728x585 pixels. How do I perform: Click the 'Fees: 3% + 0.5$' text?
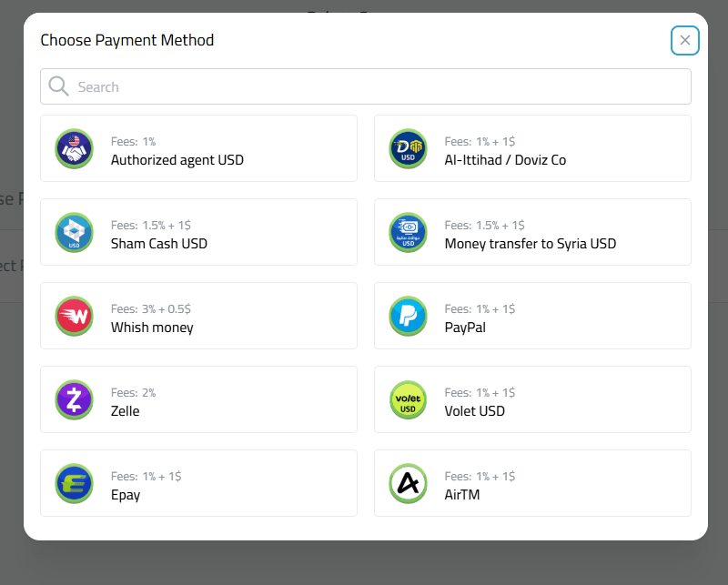[151, 309]
